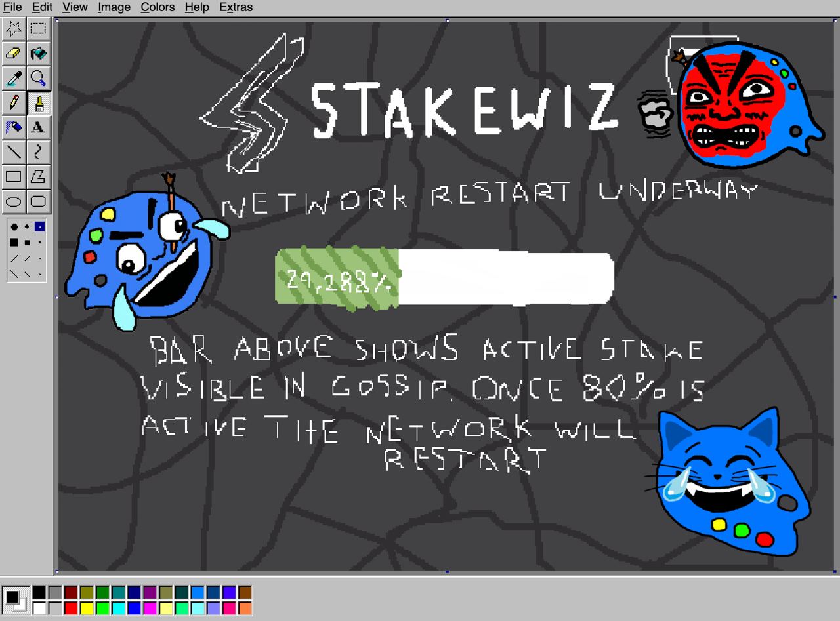Choose the smallest round brush shape
Screen dimensions: 840x621
[x=40, y=227]
